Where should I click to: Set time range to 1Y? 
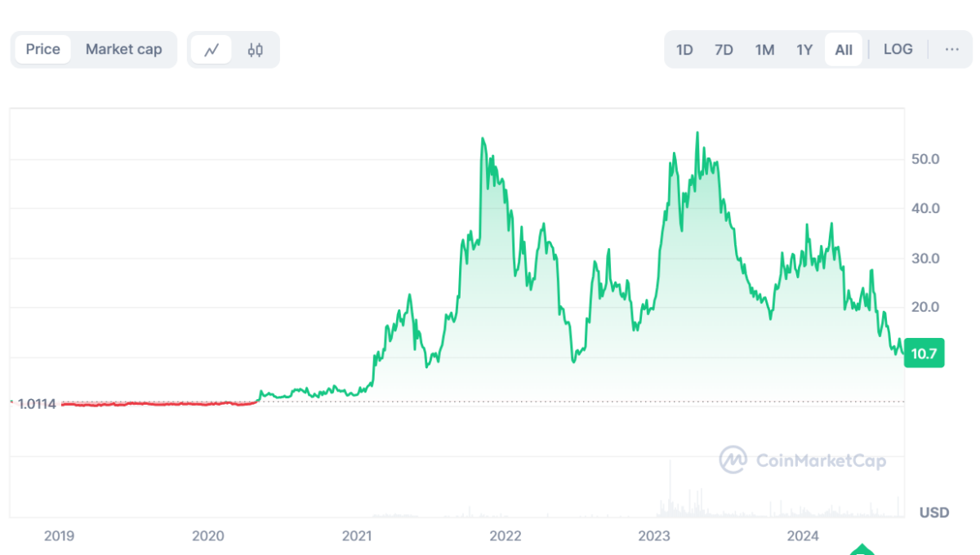pos(804,50)
